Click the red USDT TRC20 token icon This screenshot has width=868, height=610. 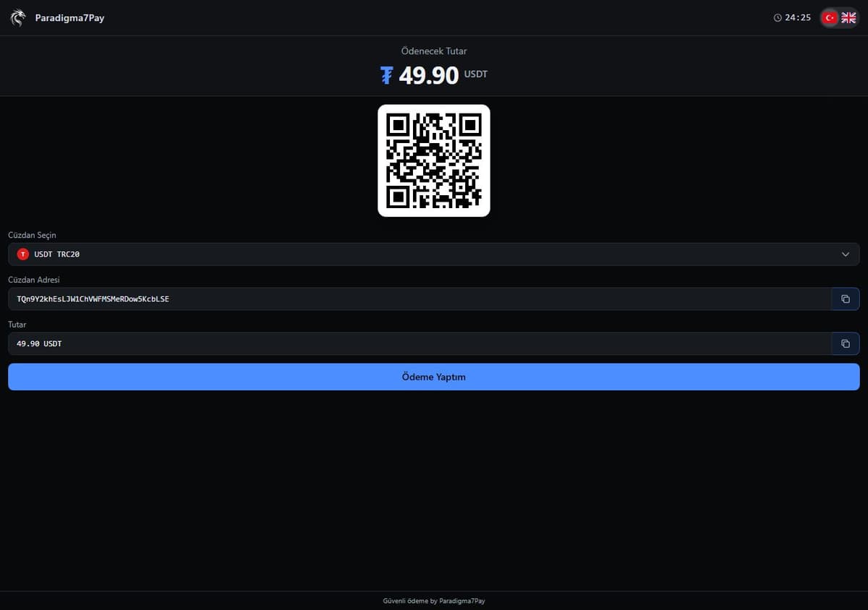(23, 254)
